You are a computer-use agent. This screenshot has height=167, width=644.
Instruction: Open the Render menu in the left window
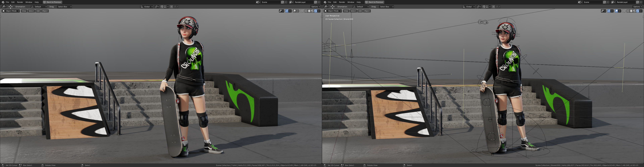(20, 2)
